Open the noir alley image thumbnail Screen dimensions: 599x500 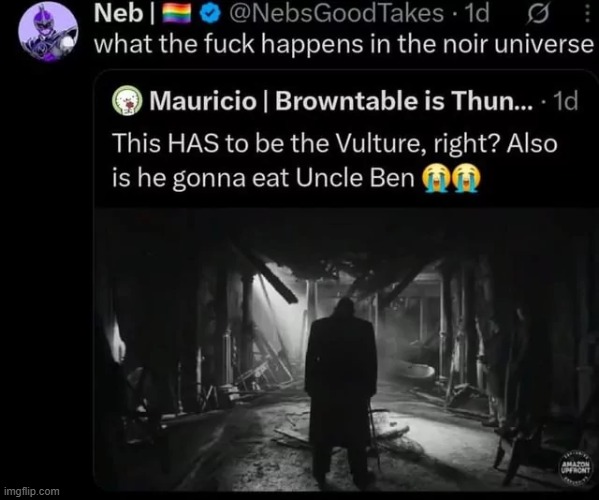click(346, 349)
